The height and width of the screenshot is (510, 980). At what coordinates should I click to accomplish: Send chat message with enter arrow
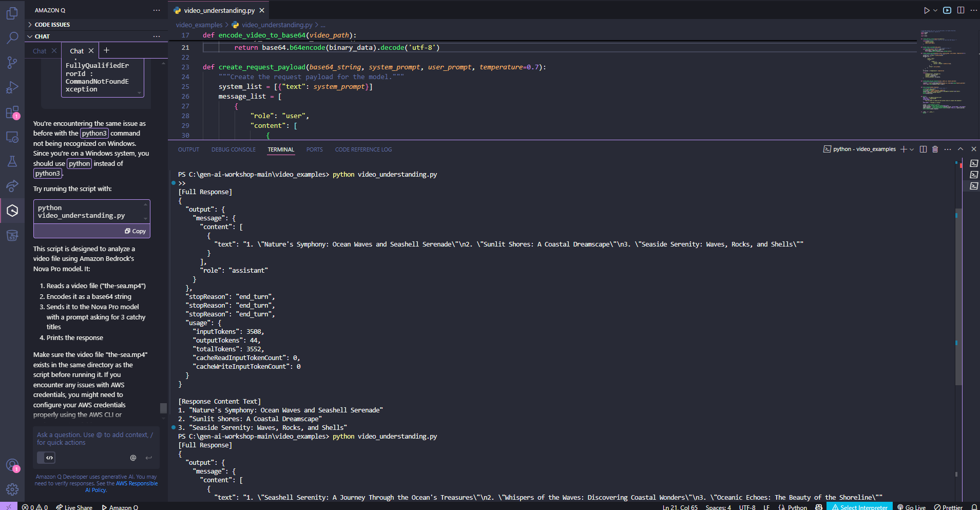point(148,458)
